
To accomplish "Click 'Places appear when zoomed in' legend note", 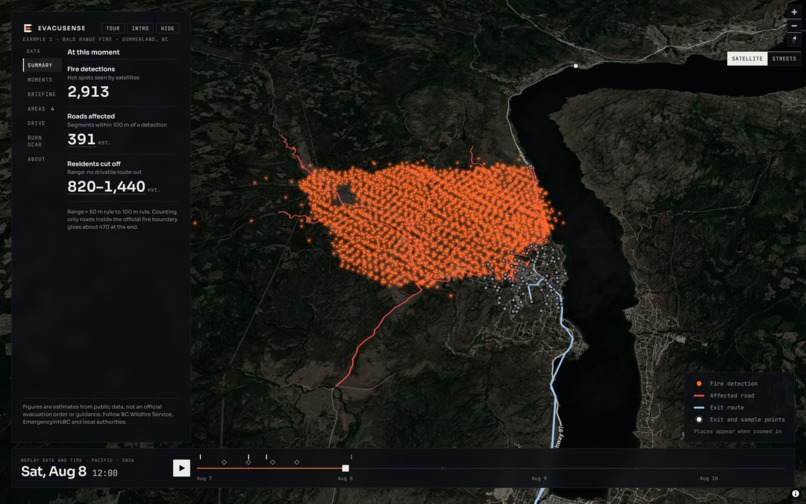I will pos(738,431).
